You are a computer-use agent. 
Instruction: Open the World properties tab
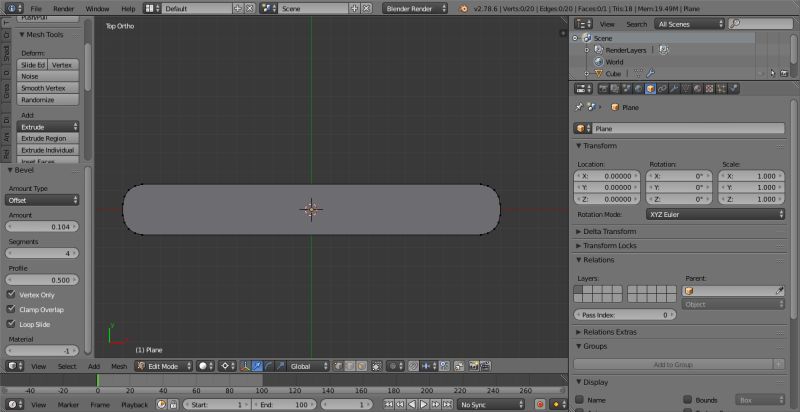pyautogui.click(x=639, y=89)
